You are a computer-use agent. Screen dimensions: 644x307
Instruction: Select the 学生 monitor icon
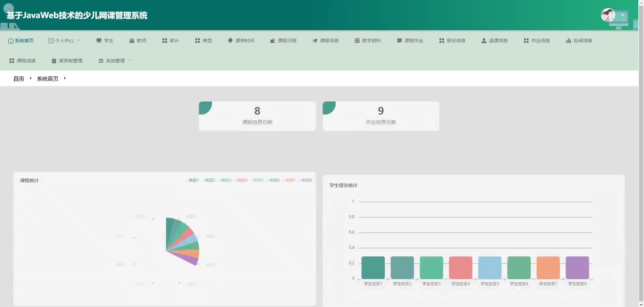point(99,41)
